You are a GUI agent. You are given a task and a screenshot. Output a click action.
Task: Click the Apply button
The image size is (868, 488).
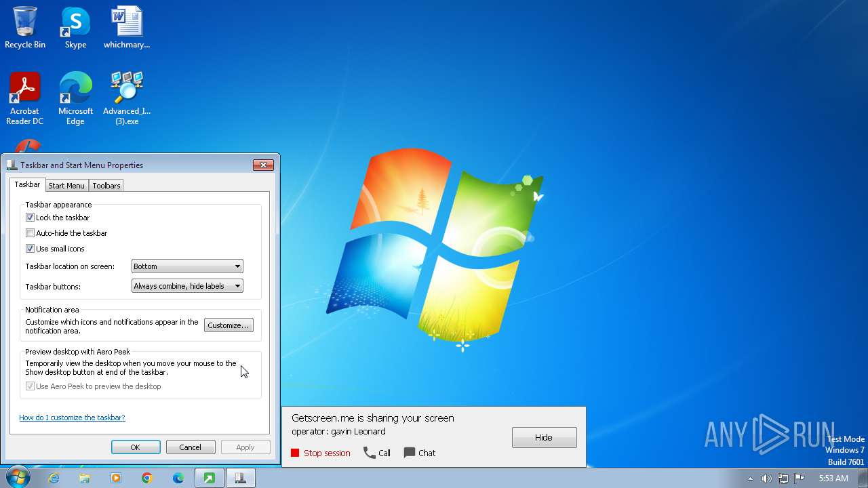pyautogui.click(x=245, y=447)
